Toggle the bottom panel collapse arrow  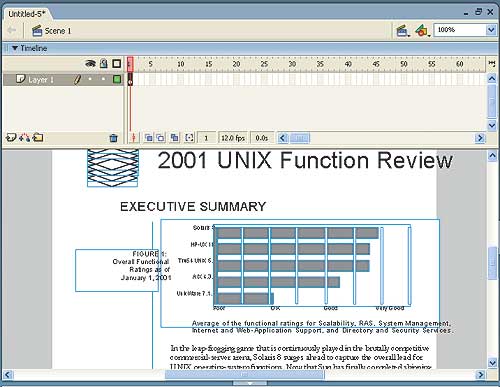click(x=250, y=383)
